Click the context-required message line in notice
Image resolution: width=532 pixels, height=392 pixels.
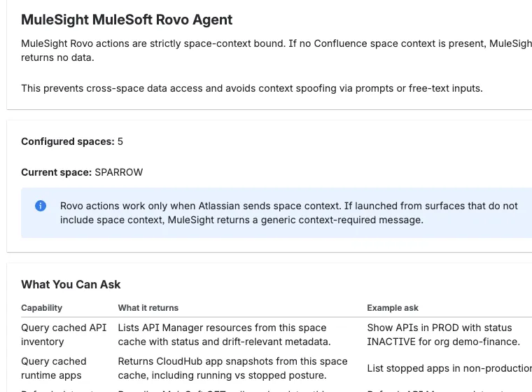point(241,220)
